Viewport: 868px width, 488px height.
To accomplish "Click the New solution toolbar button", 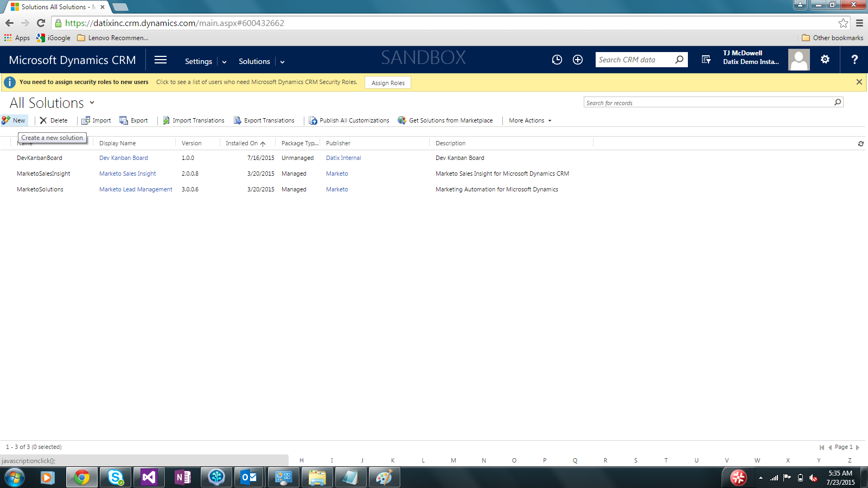I will 14,120.
